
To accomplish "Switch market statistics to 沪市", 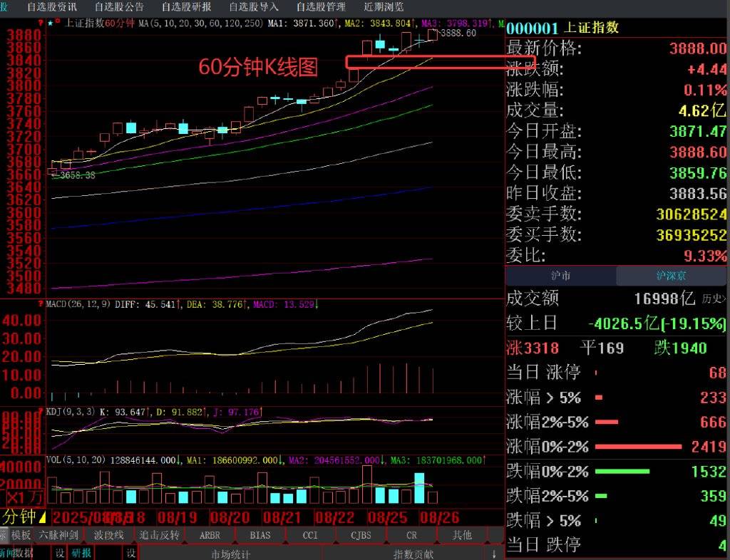I will (560, 276).
